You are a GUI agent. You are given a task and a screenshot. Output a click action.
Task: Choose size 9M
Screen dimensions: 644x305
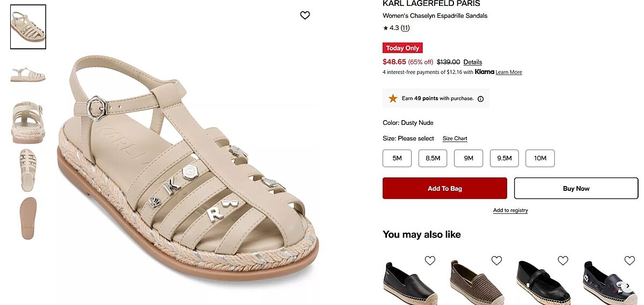point(469,158)
